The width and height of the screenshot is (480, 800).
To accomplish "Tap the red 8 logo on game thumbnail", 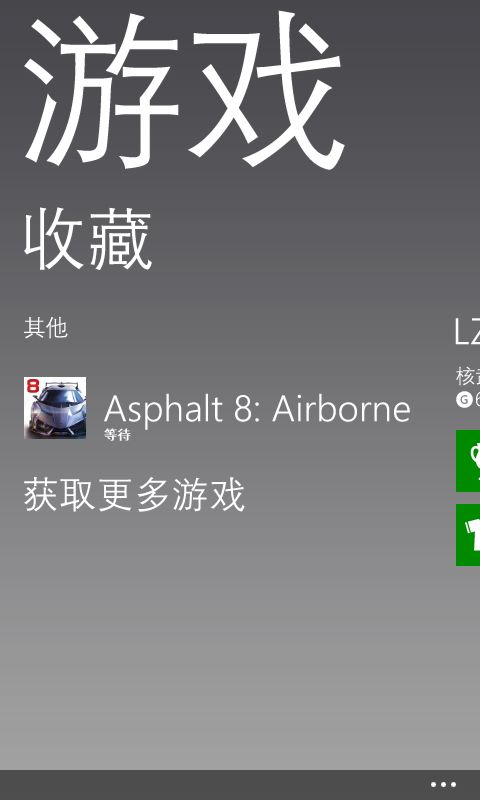I will click(33, 386).
